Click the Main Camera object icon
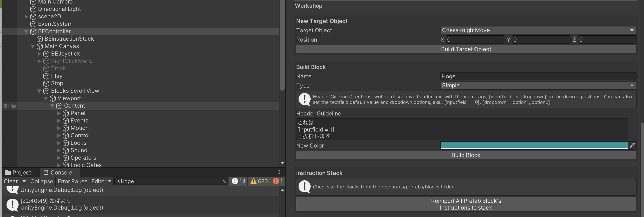The image size is (644, 217). pyautogui.click(x=33, y=2)
